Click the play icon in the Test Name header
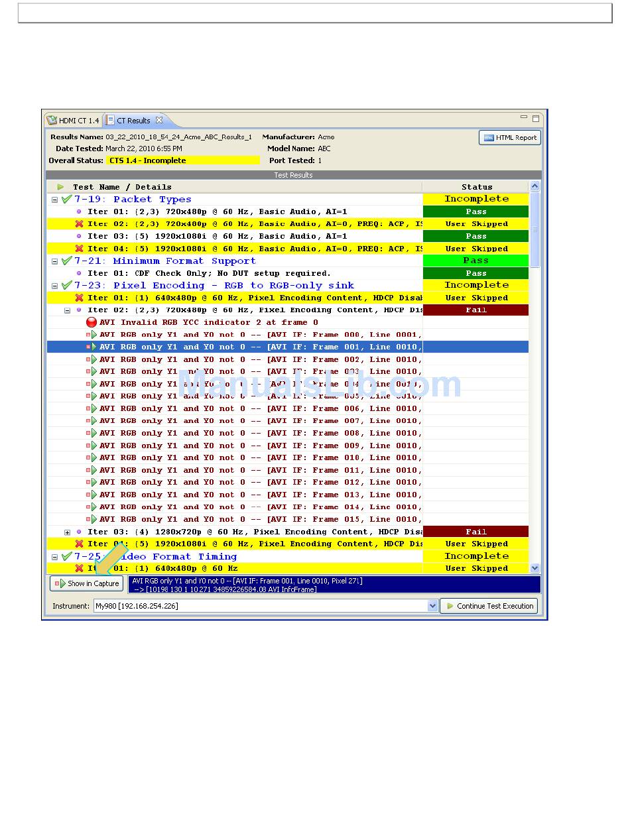The height and width of the screenshot is (840, 630). click(60, 187)
